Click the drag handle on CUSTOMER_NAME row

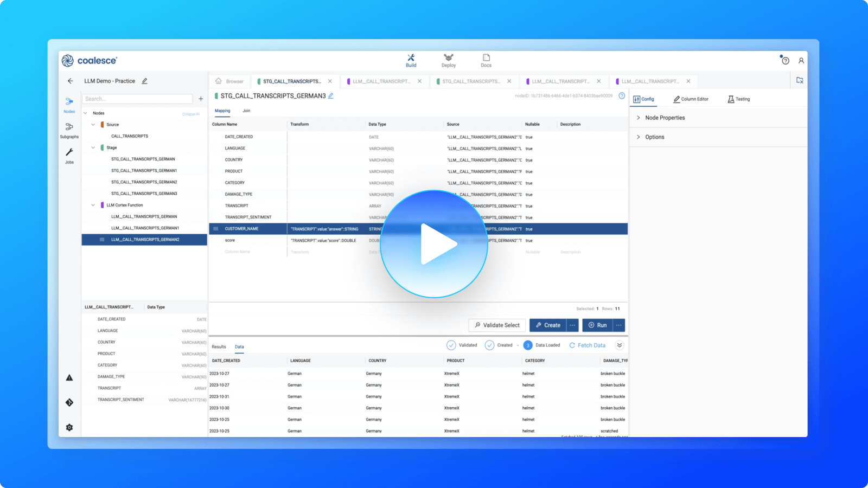216,229
